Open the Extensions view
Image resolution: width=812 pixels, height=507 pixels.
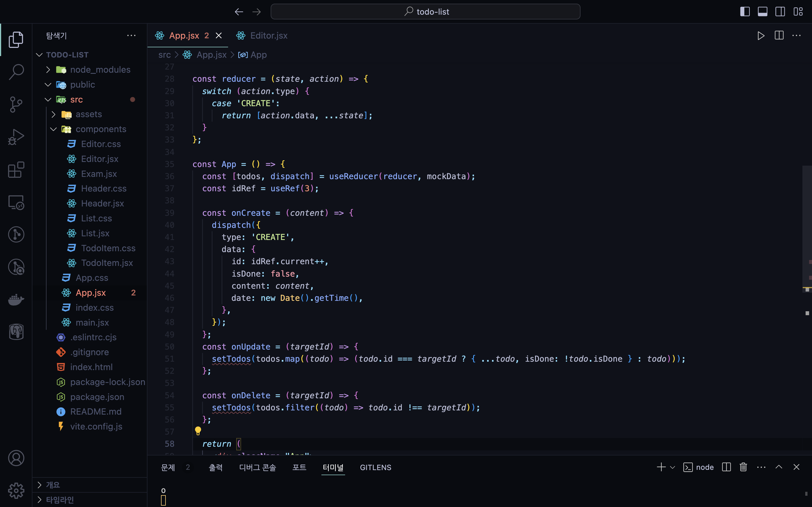pyautogui.click(x=16, y=170)
